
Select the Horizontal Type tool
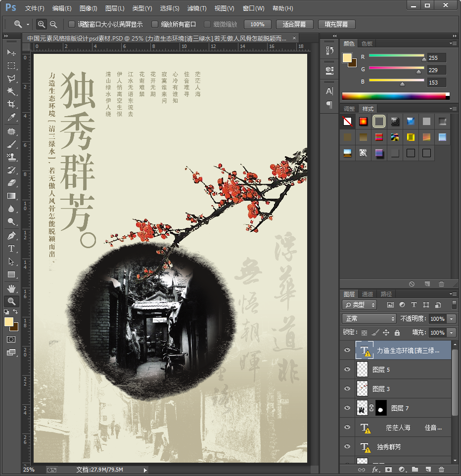[11, 249]
